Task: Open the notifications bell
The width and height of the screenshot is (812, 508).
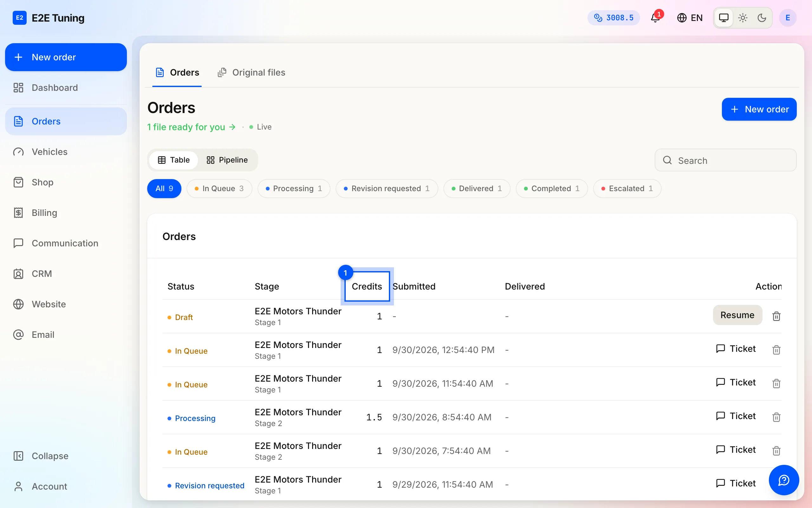Action: (x=655, y=18)
